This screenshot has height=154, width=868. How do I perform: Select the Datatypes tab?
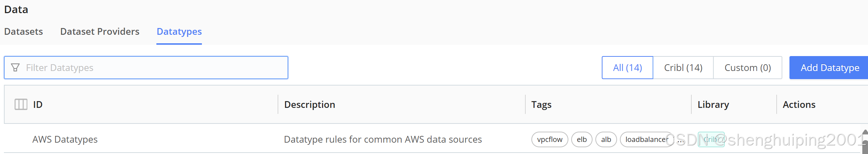179,32
